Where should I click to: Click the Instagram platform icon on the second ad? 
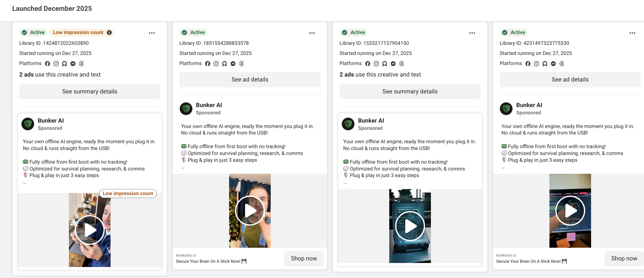point(216,64)
